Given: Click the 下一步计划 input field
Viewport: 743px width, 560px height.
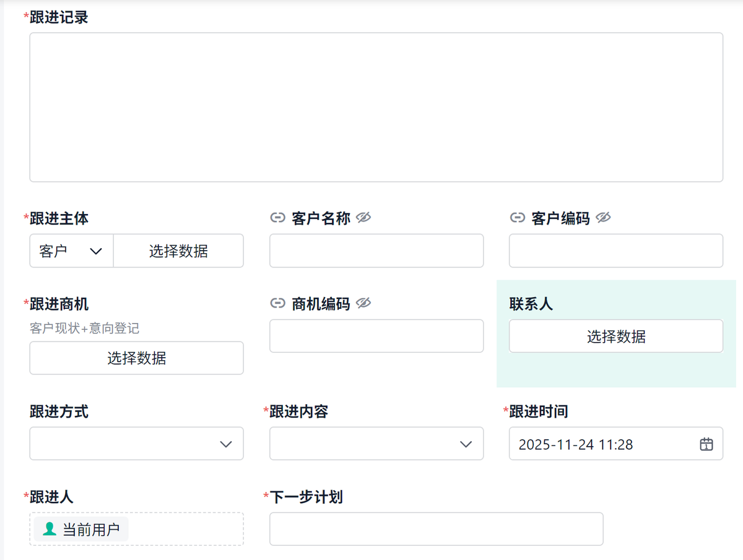Looking at the screenshot, I should [436, 529].
